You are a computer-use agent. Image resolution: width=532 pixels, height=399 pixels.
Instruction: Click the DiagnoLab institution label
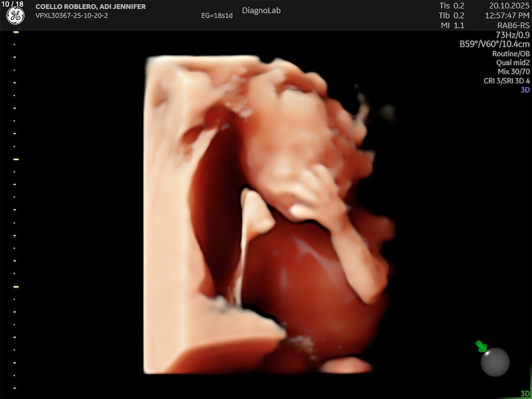click(261, 10)
